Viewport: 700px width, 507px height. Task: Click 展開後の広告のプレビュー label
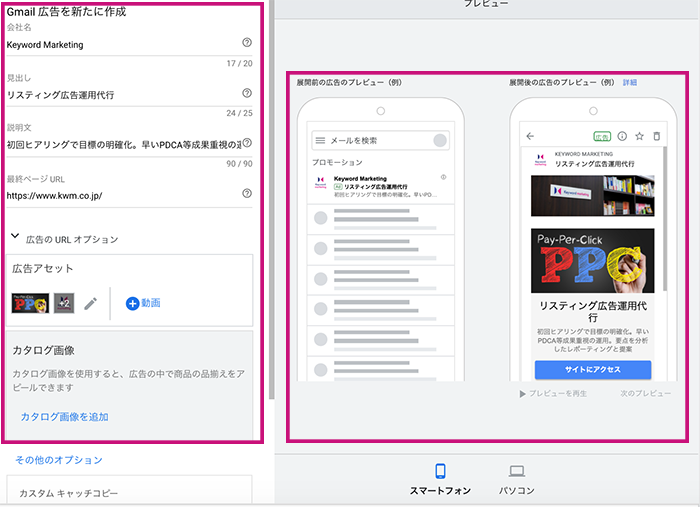(x=562, y=83)
